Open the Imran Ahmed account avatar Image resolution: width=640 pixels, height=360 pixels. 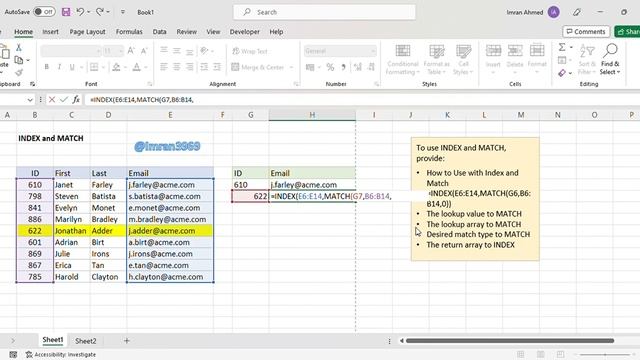[x=553, y=12]
